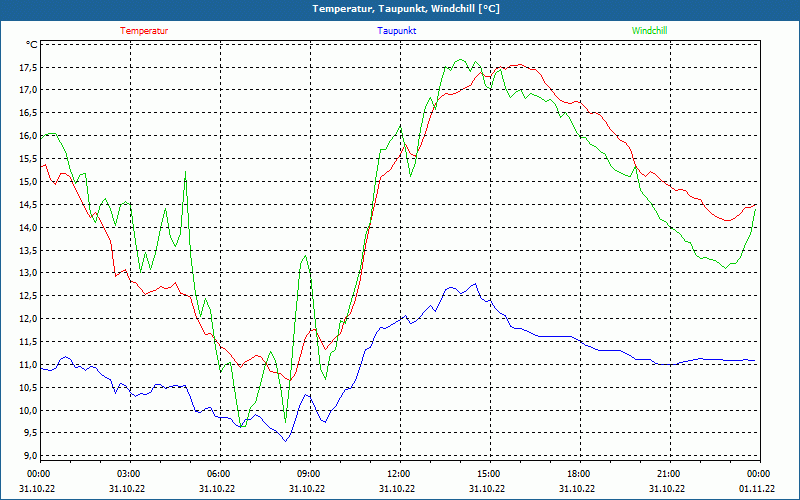Click the 31.10.22 date under 21:00
Screen dimensions: 800x500
pyautogui.click(x=667, y=489)
